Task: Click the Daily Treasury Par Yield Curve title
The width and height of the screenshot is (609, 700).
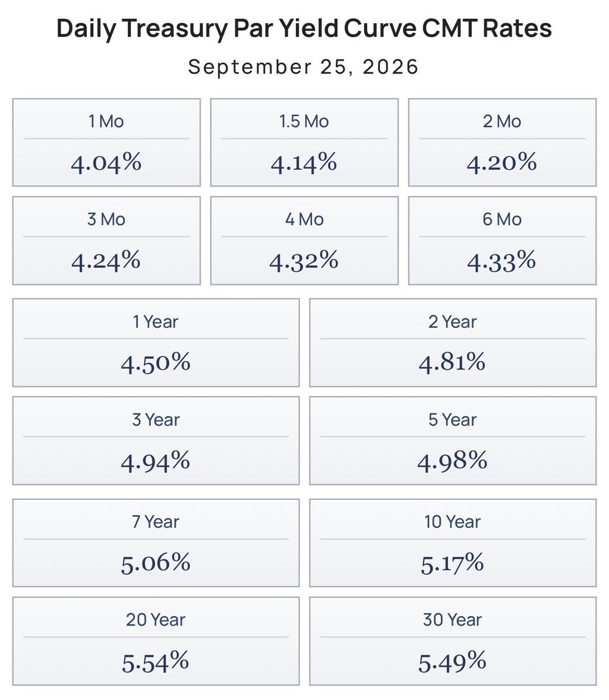Action: (x=304, y=29)
